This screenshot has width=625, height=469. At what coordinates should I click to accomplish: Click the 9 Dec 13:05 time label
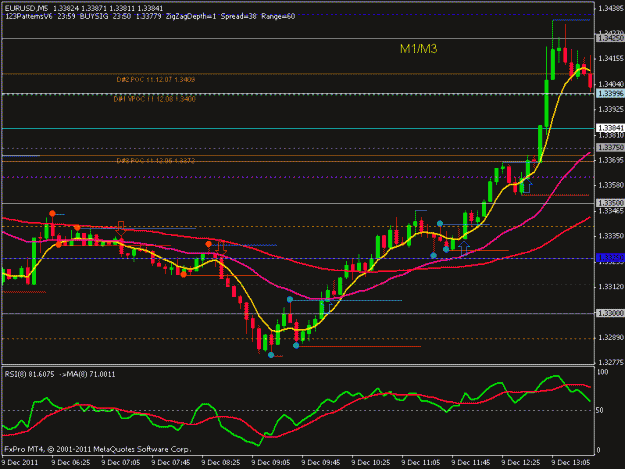[x=571, y=463]
